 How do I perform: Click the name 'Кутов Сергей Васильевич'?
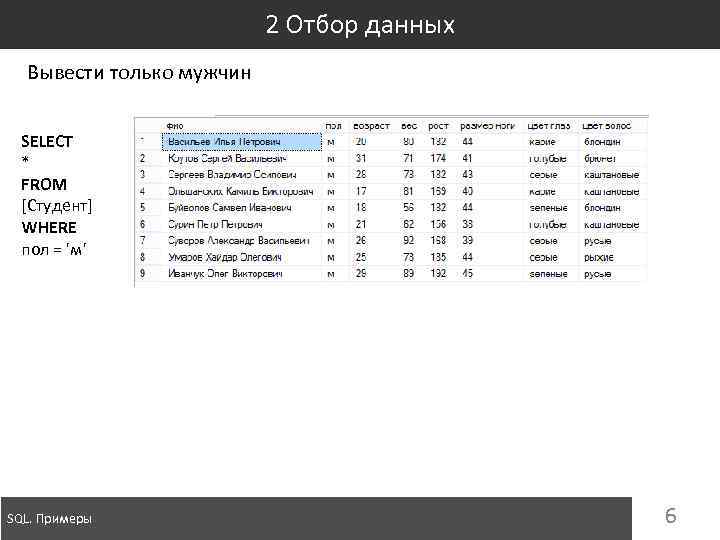[x=227, y=158]
